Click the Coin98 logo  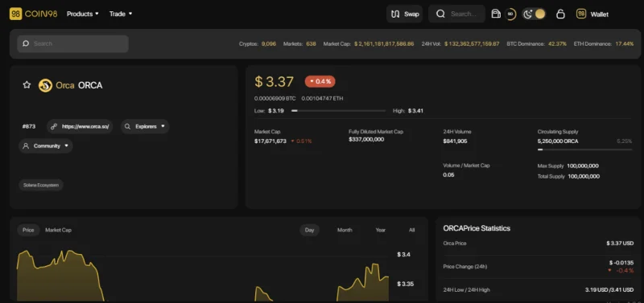33,14
